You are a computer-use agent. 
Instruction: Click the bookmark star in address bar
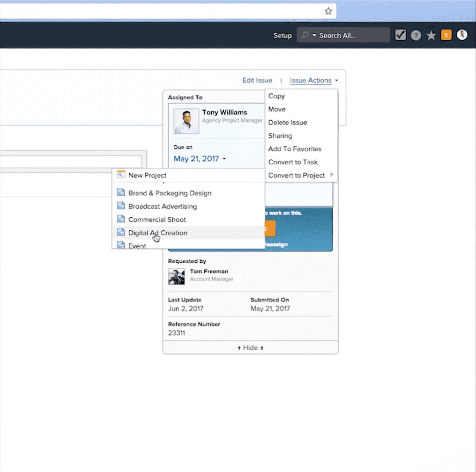tap(328, 11)
